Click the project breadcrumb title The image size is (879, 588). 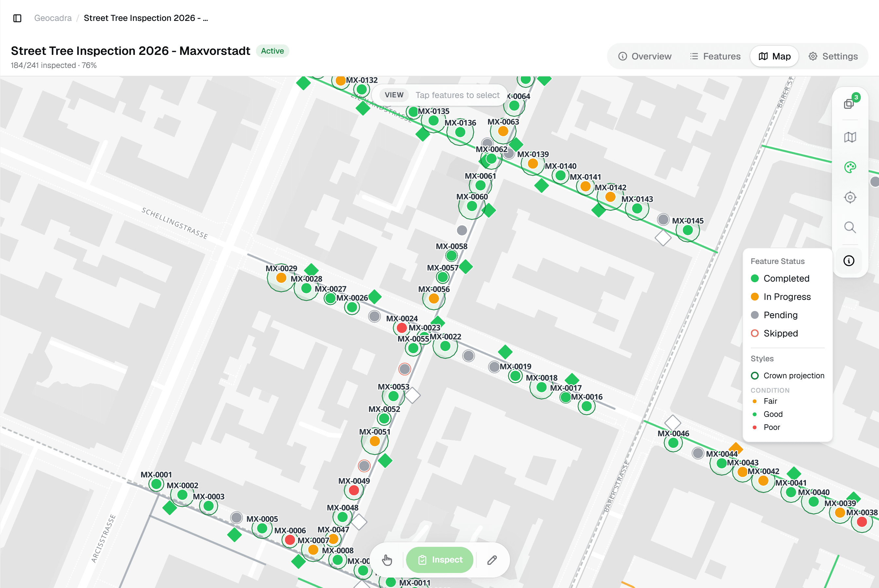pyautogui.click(x=145, y=18)
